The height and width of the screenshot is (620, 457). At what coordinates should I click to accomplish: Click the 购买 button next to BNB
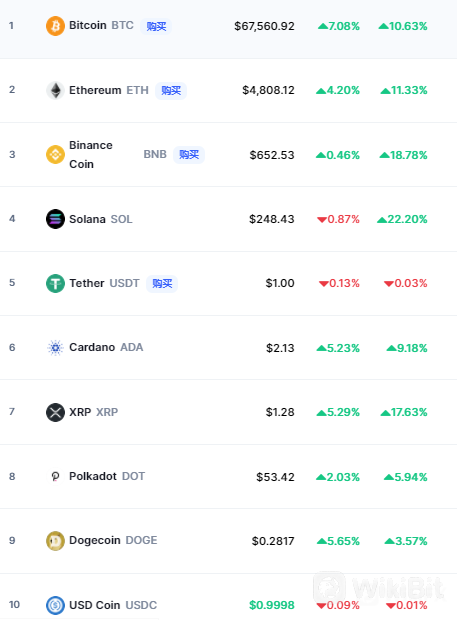pos(189,155)
